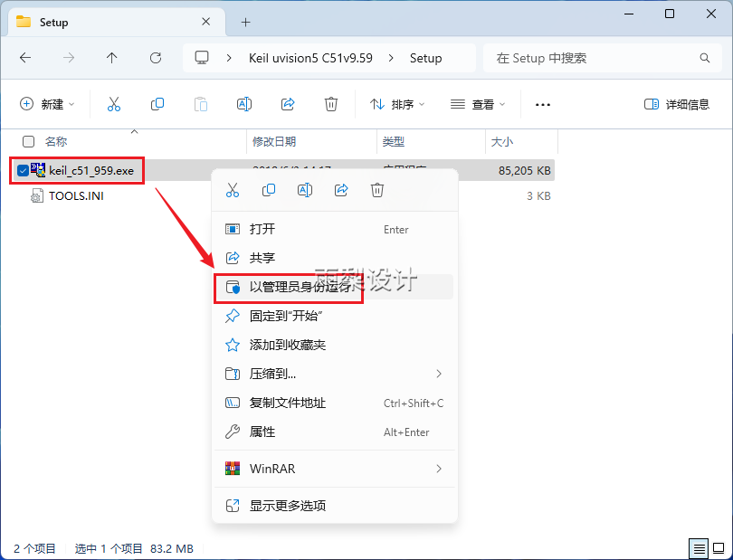Image resolution: width=733 pixels, height=560 pixels.
Task: Refresh the current folder view
Action: click(x=156, y=58)
